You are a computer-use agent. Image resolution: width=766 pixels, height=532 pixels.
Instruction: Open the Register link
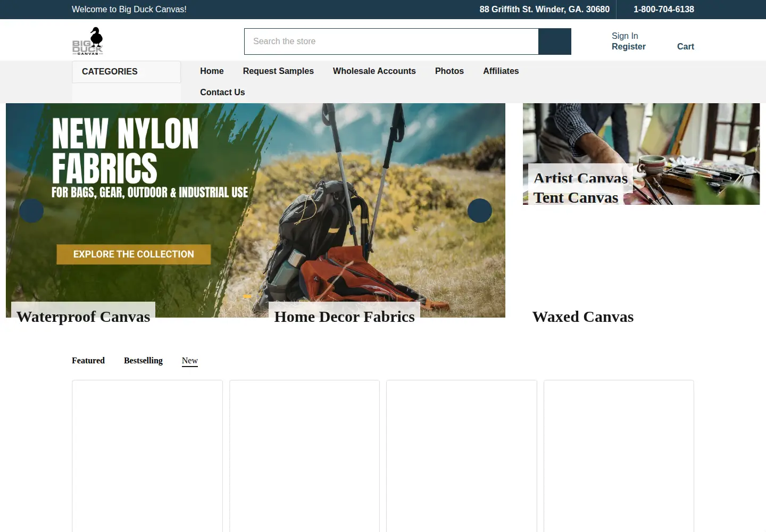(629, 46)
